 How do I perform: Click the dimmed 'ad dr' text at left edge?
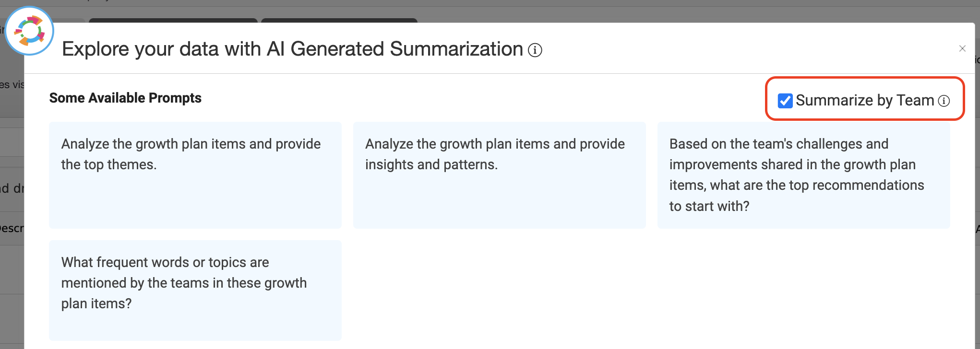click(x=12, y=188)
